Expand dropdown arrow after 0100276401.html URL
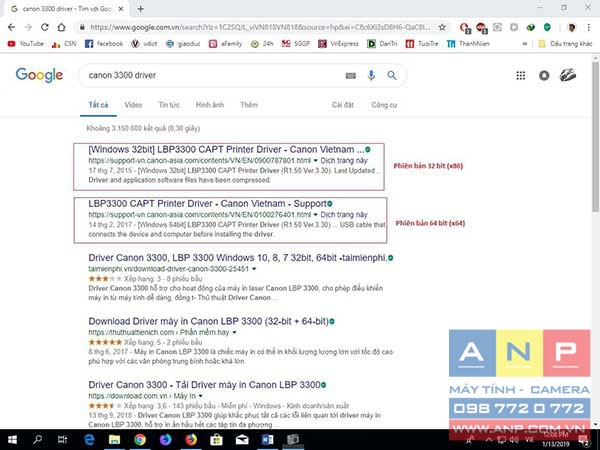Screen dimensions: 600x450 [x=316, y=215]
